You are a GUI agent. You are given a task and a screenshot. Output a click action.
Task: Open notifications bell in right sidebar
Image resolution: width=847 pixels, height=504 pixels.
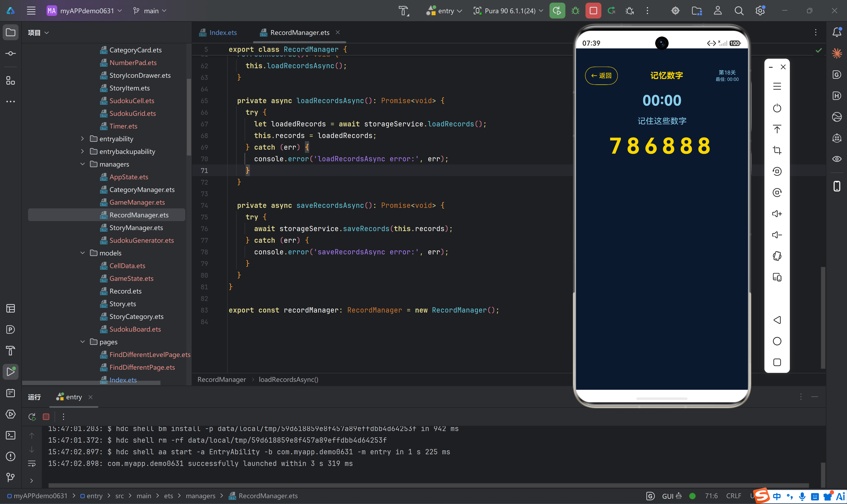pos(836,32)
